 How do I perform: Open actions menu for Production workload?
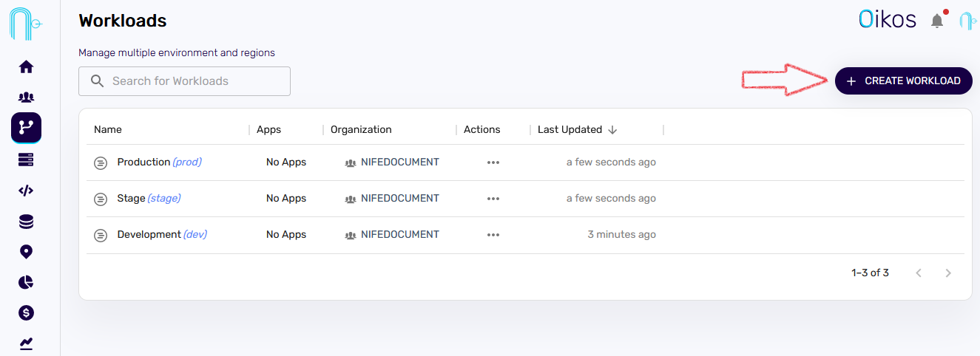(493, 162)
